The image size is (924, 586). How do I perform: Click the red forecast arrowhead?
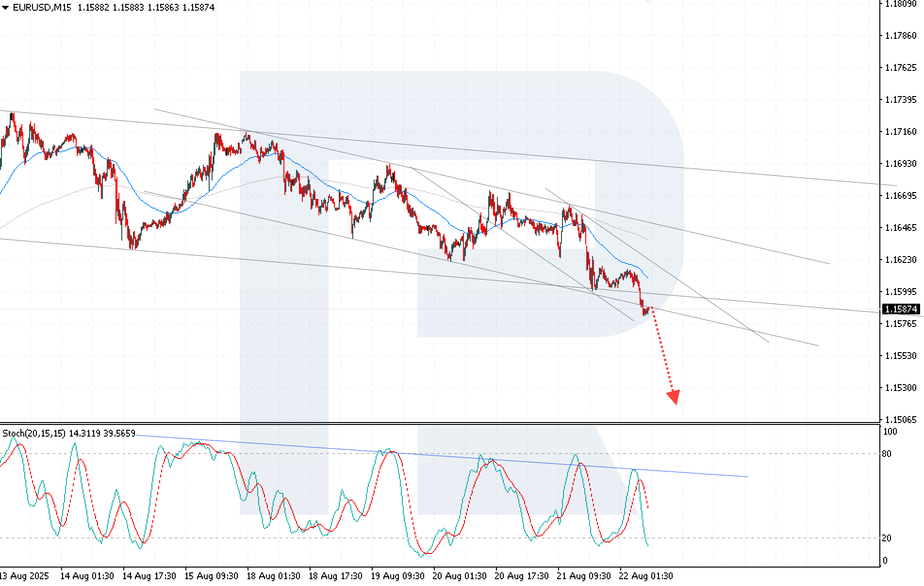[673, 396]
